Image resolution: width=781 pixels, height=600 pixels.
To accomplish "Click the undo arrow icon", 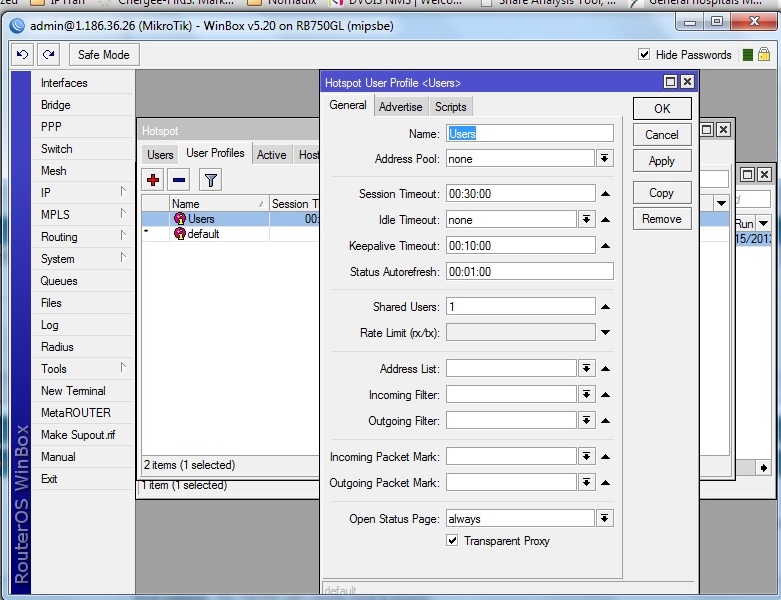I will click(22, 54).
